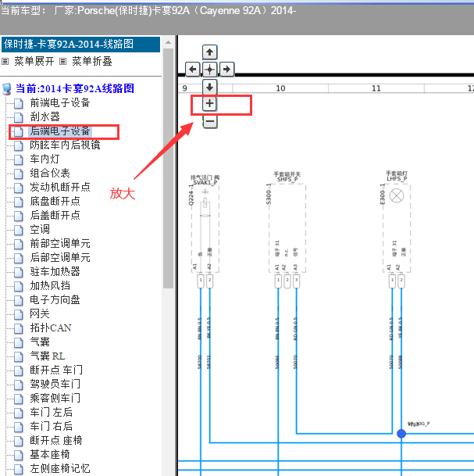The image size is (474, 476).
Task: Open 基本座椅 diagram
Action: pyautogui.click(x=50, y=454)
